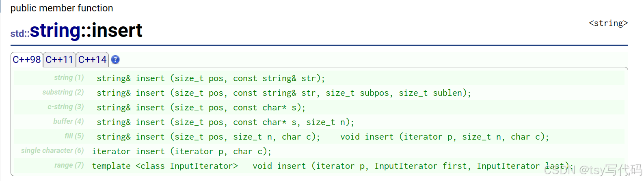Select the single character (6) label
The image size is (644, 181).
pos(52,151)
